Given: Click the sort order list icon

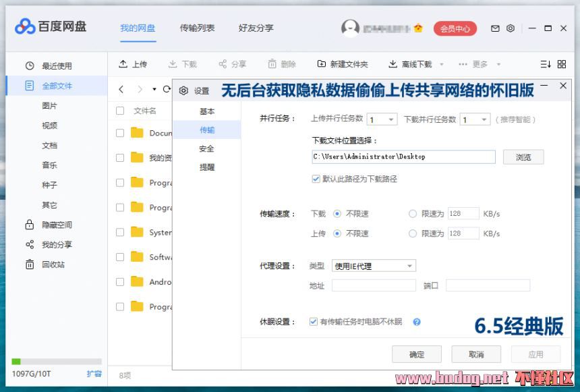Looking at the screenshot, I should pyautogui.click(x=545, y=64).
